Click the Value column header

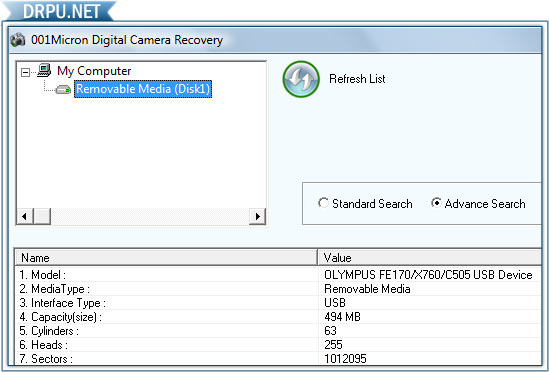tap(430, 257)
